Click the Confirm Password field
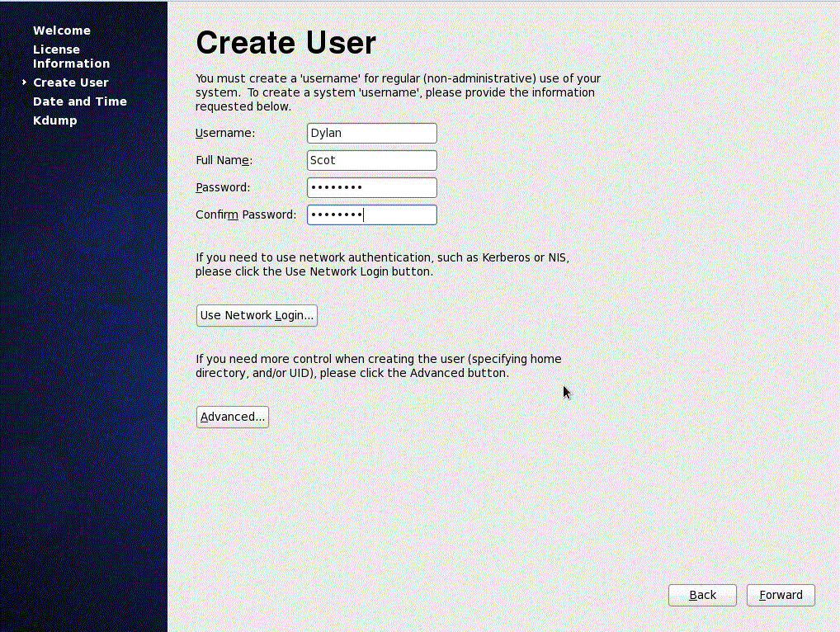The image size is (840, 632). [371, 215]
